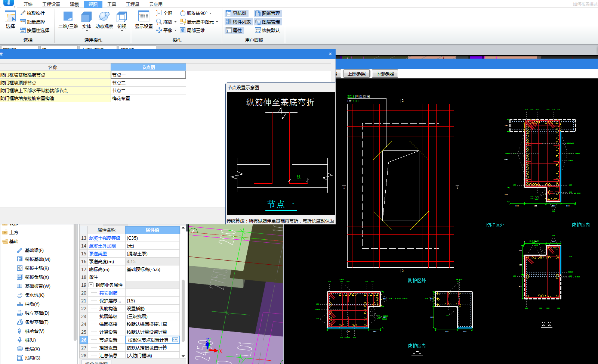Click the 下部参照 button
Image resolution: width=598 pixels, height=364 pixels.
point(385,74)
